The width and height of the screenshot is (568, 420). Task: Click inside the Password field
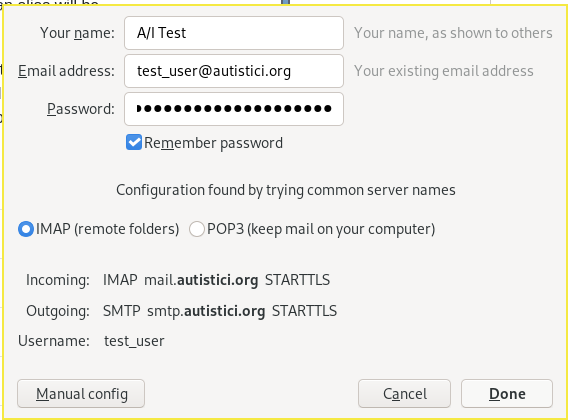tap(234, 109)
